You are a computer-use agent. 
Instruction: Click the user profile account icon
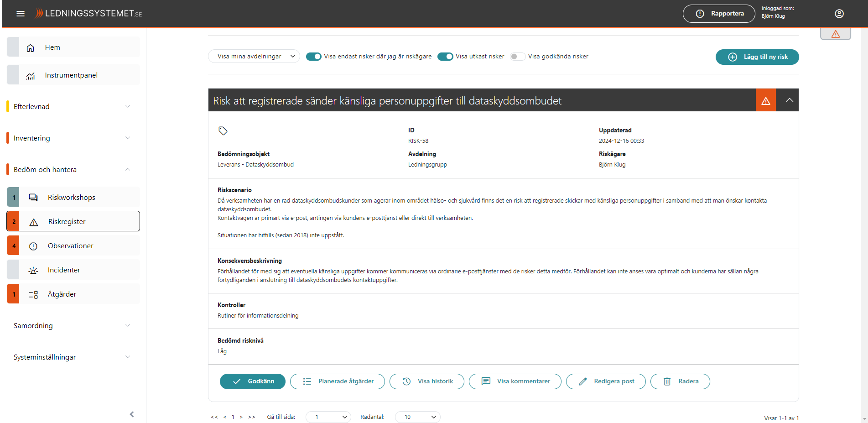pyautogui.click(x=839, y=14)
